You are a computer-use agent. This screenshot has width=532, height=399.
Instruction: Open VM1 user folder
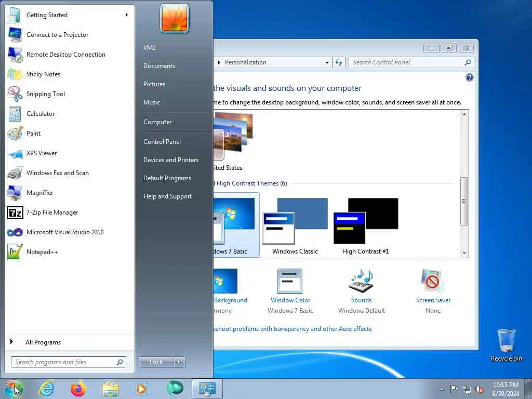click(x=149, y=47)
